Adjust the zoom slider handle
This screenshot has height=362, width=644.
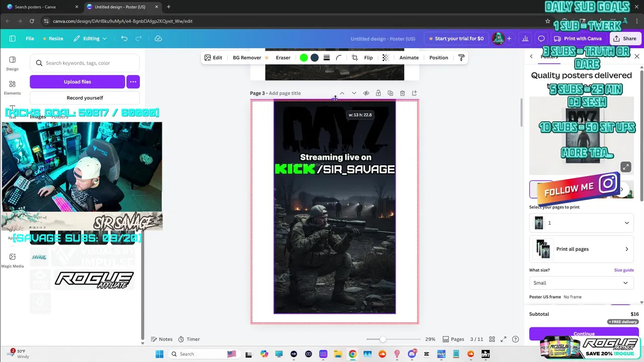coord(383,339)
